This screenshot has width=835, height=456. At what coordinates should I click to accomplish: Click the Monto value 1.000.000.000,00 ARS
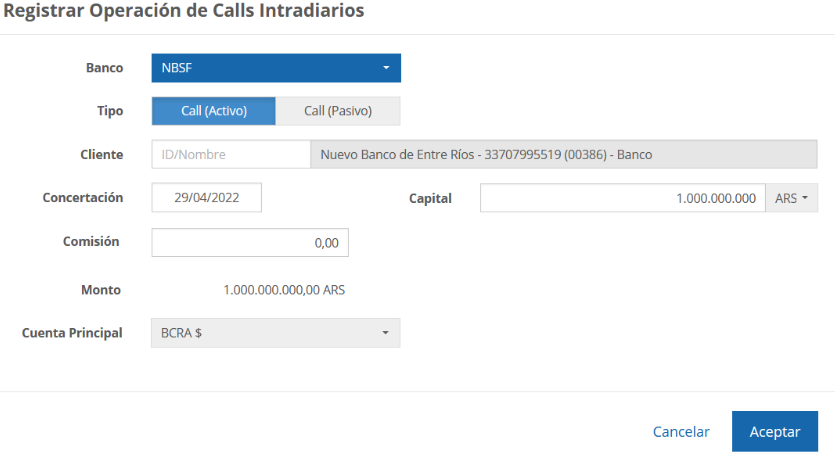pos(284,290)
